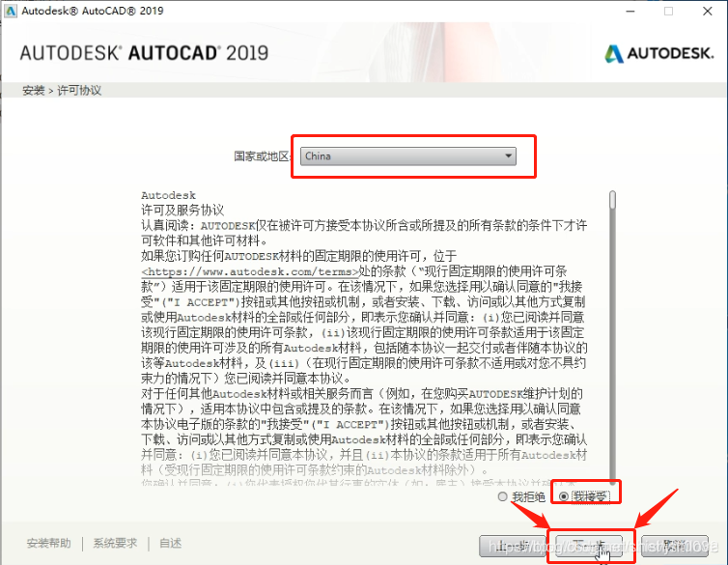Open the 系统要求 link
The height and width of the screenshot is (565, 728).
(115, 543)
